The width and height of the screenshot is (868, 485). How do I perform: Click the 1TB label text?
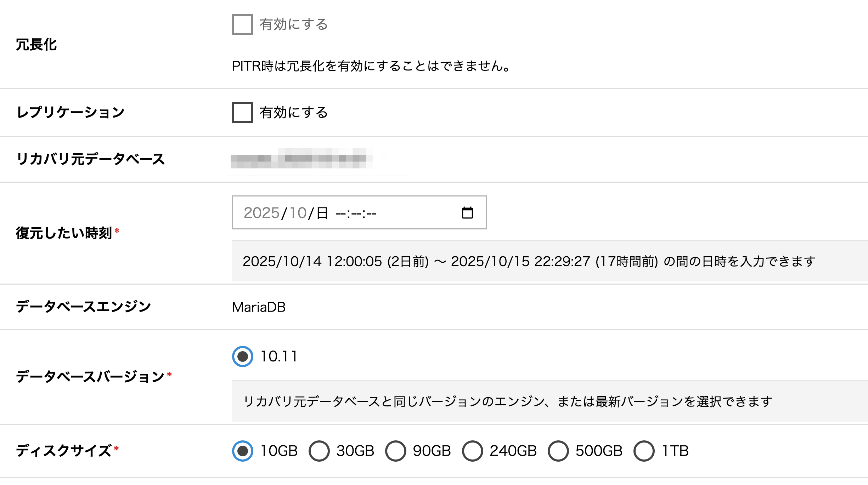click(675, 451)
